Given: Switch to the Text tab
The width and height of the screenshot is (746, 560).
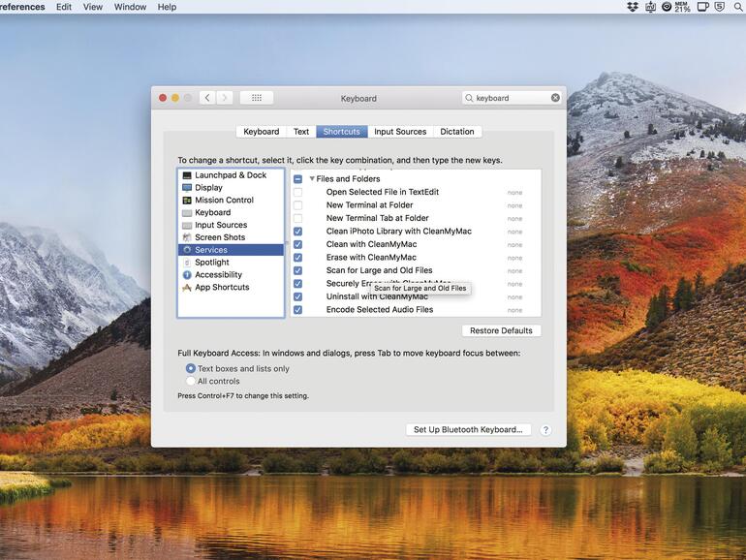Looking at the screenshot, I should (x=301, y=132).
